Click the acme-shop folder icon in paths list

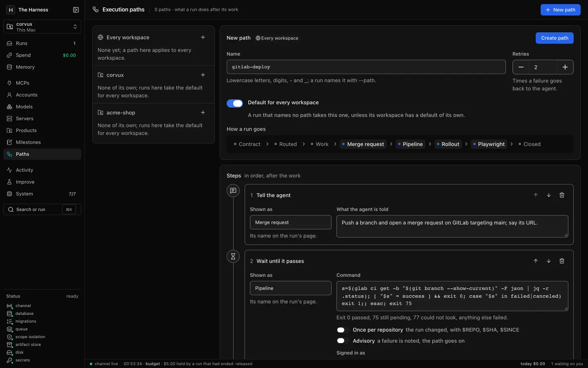[100, 112]
